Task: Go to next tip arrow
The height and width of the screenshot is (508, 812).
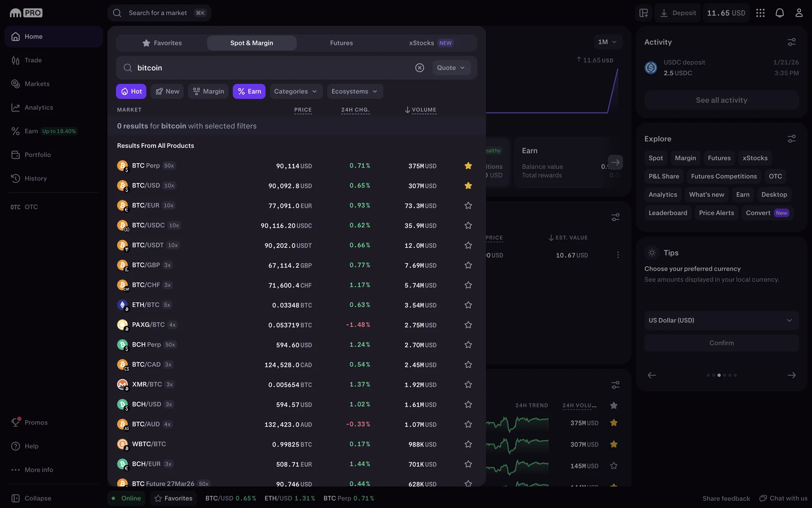Action: (791, 375)
